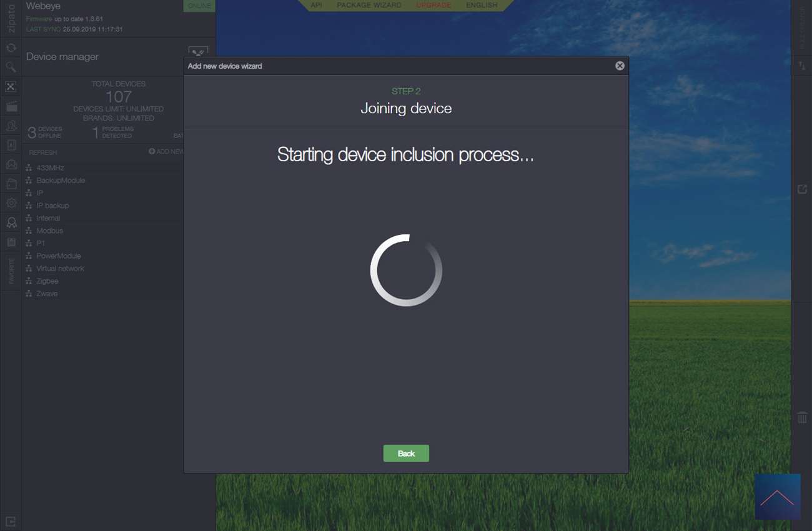The image size is (812, 531).
Task: Click the green Back button
Action: [406, 454]
